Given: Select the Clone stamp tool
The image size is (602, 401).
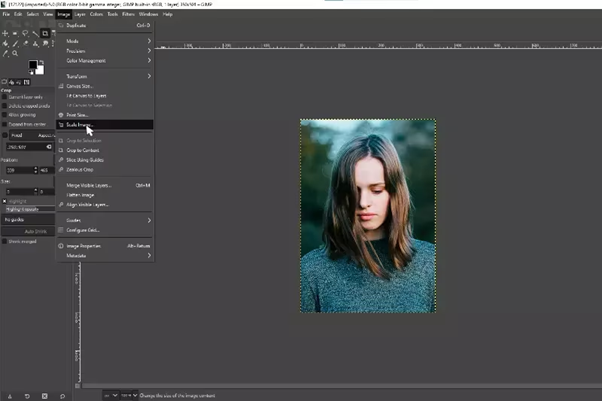Looking at the screenshot, I should 35,43.
